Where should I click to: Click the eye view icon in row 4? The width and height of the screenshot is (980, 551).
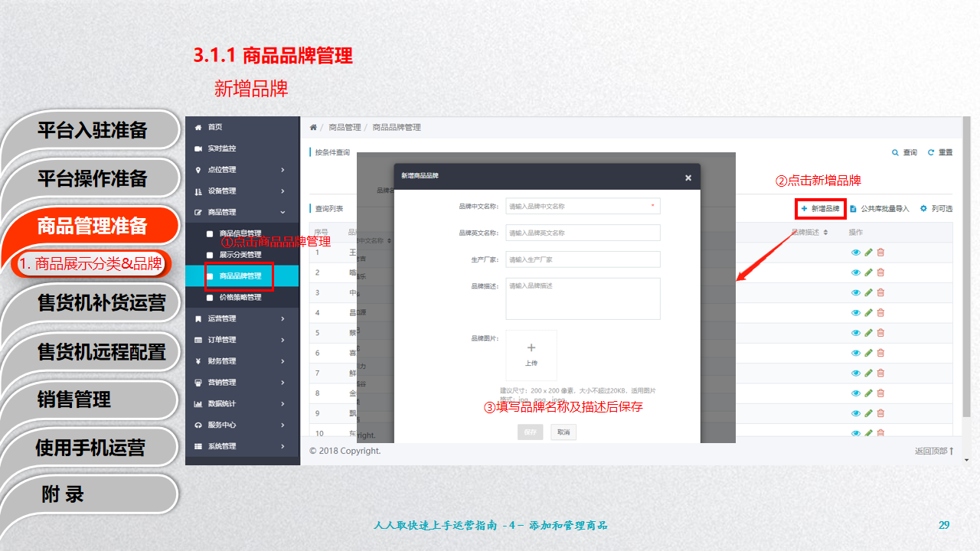pos(856,312)
